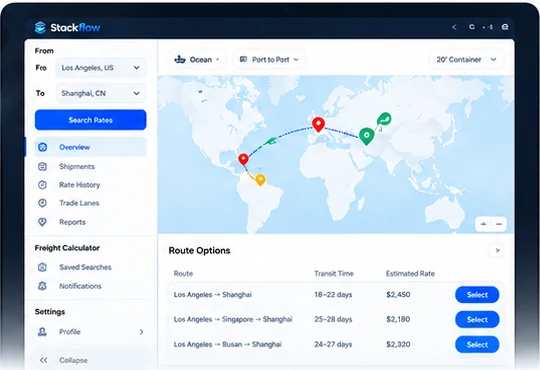Viewport: 540px width, 370px height.
Task: Click the $2,320 rate value
Action: (x=398, y=344)
